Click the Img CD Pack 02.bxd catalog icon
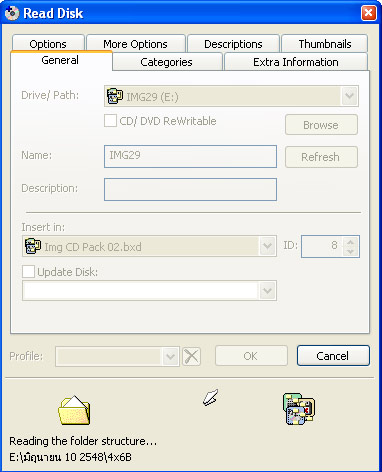The height and width of the screenshot is (472, 382). [33, 246]
